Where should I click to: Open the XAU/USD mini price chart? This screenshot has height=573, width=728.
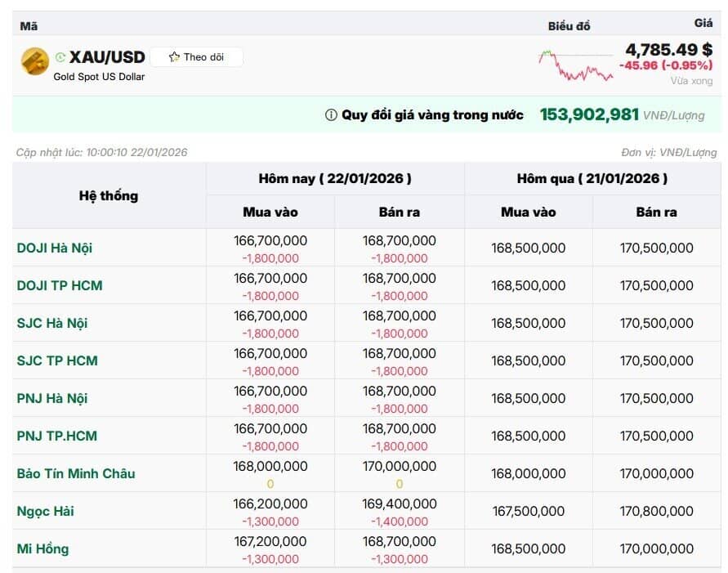point(576,65)
